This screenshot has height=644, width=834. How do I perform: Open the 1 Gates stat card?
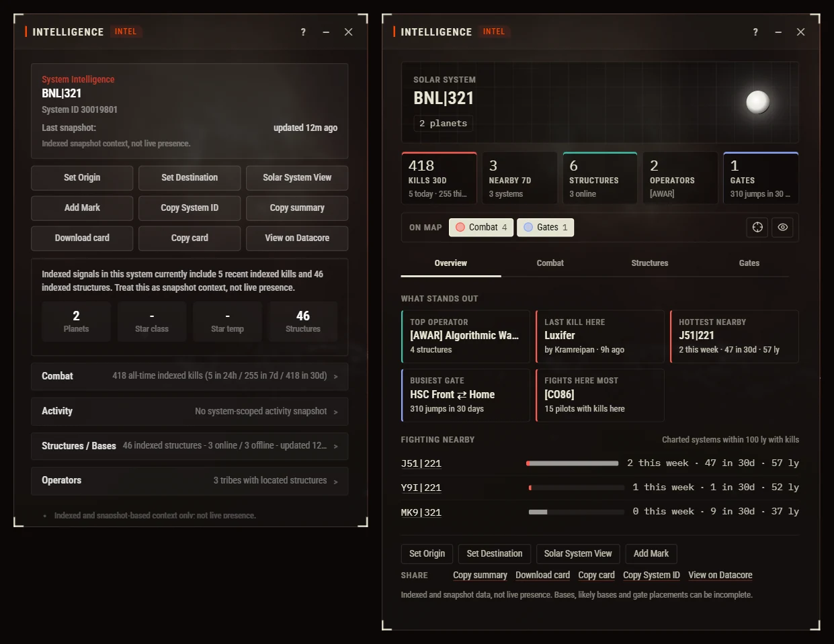761,178
